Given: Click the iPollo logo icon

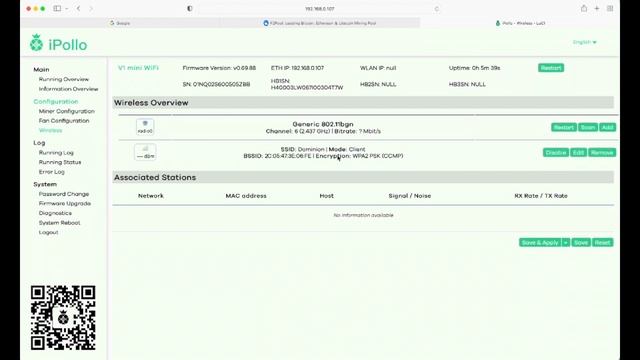Looking at the screenshot, I should coord(36,43).
